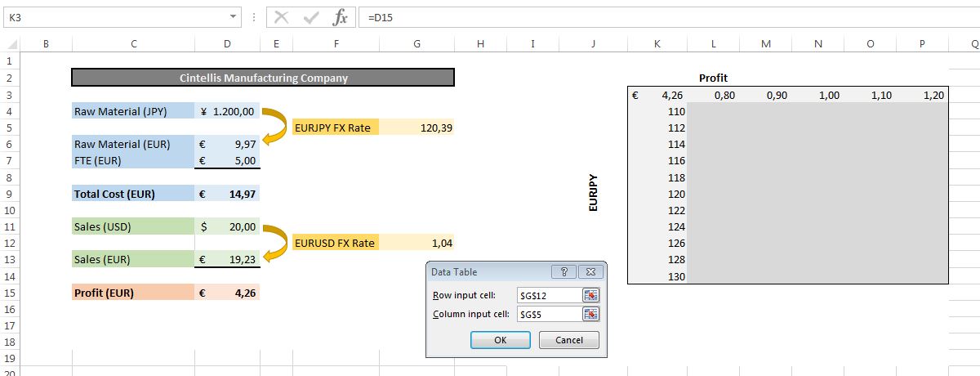Select the EURJPY FX Rate value 120,39
The width and height of the screenshot is (980, 376).
[x=416, y=128]
